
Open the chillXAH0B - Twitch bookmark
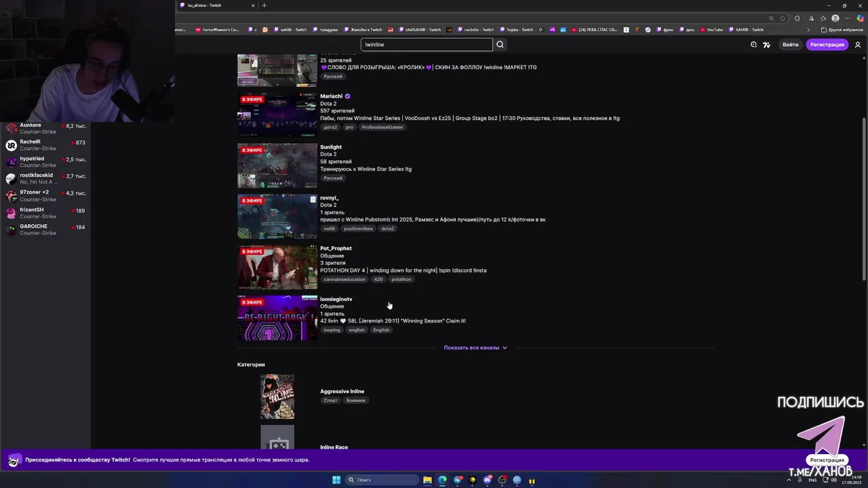pyautogui.click(x=420, y=30)
